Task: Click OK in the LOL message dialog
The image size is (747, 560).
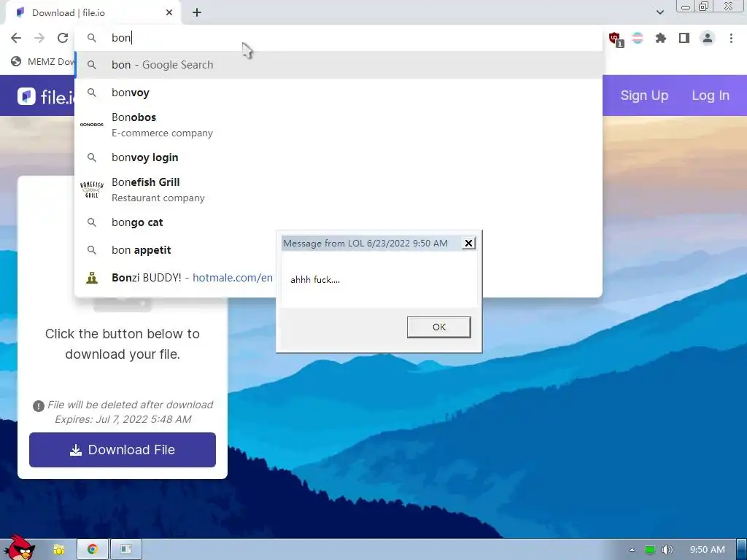Action: tap(438, 327)
